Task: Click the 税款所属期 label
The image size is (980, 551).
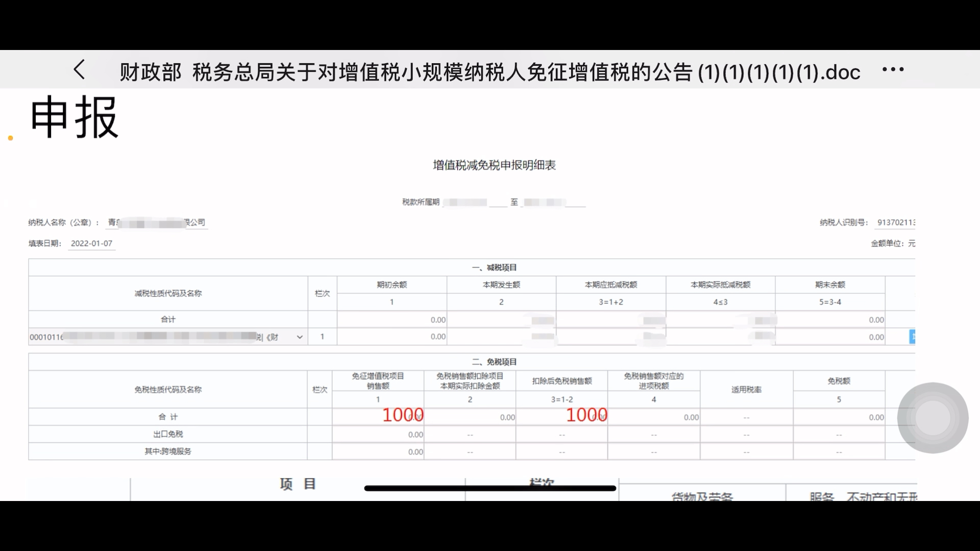Action: pyautogui.click(x=421, y=203)
